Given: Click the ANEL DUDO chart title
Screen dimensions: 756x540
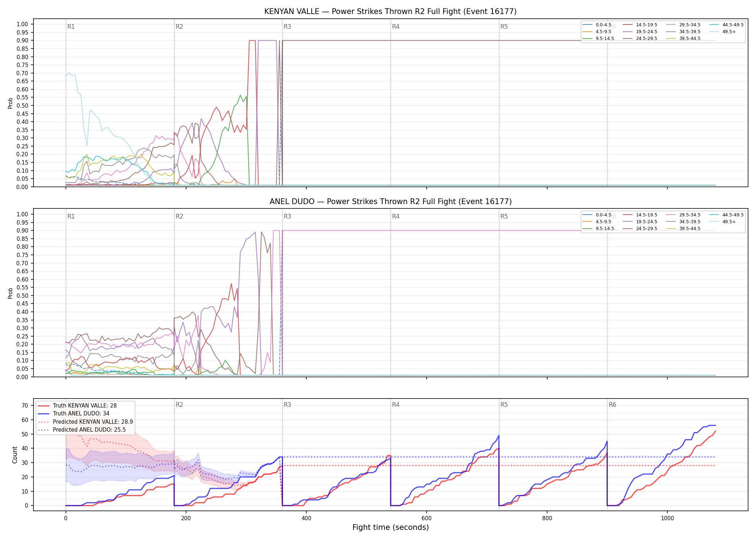Looking at the screenshot, I should point(390,202).
